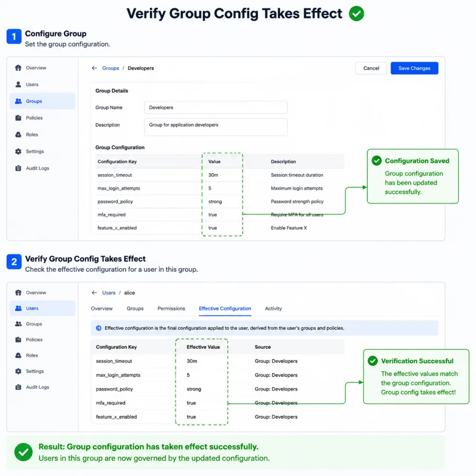Click the back arrow beside Users breadcrumb
This screenshot has height=476, width=476.
[94, 293]
